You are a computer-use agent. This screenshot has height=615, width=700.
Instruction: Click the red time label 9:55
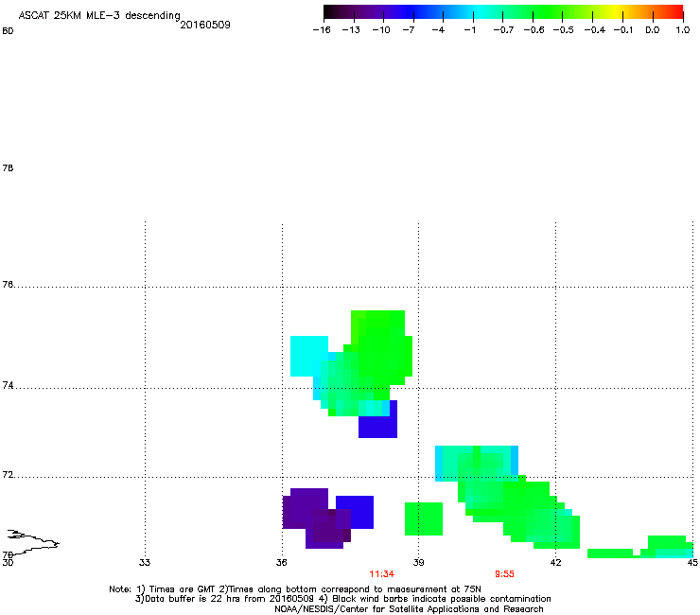[x=504, y=574]
